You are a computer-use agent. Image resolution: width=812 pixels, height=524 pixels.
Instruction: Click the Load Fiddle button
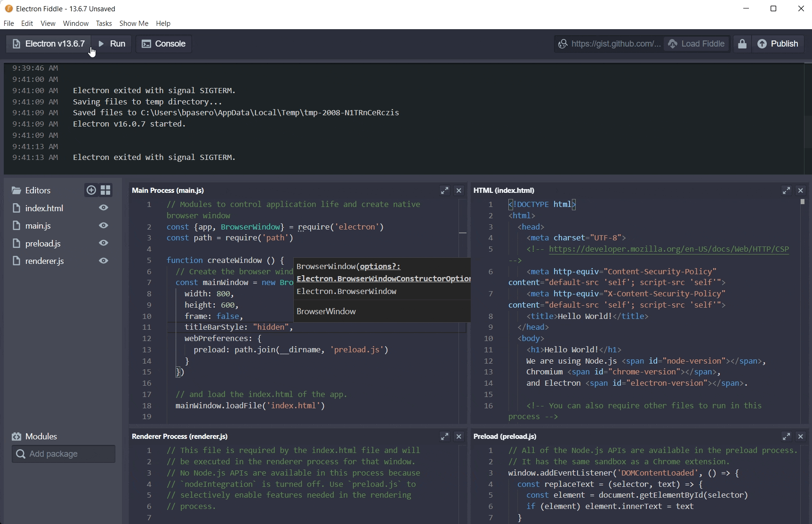click(x=696, y=44)
